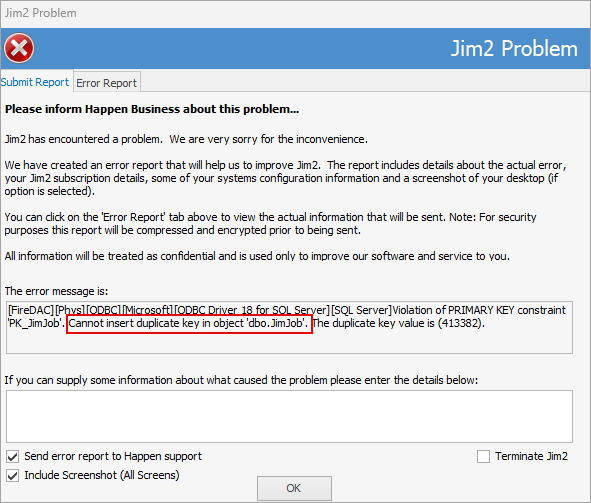The width and height of the screenshot is (591, 503).
Task: Focus the problem details text box
Action: [x=289, y=416]
